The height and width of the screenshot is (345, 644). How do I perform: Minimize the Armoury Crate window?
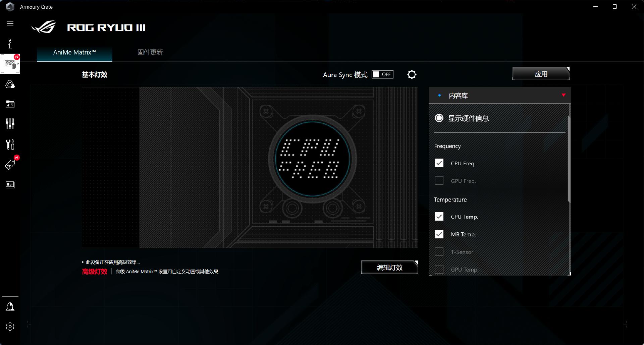pos(596,7)
